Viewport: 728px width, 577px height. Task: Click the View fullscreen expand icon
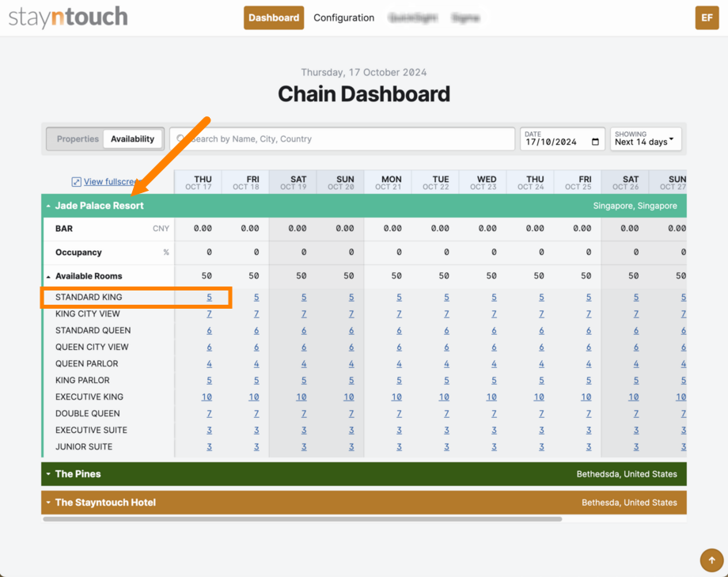click(x=76, y=182)
